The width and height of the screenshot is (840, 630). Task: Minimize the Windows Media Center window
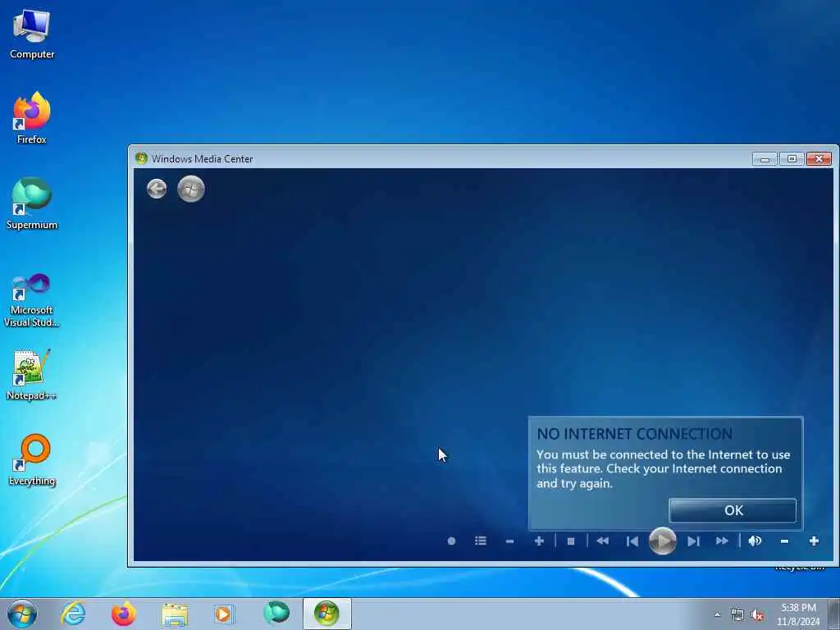point(765,159)
